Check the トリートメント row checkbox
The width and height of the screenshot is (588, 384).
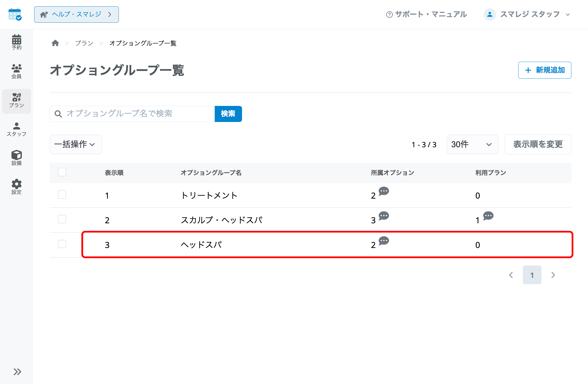click(x=62, y=195)
